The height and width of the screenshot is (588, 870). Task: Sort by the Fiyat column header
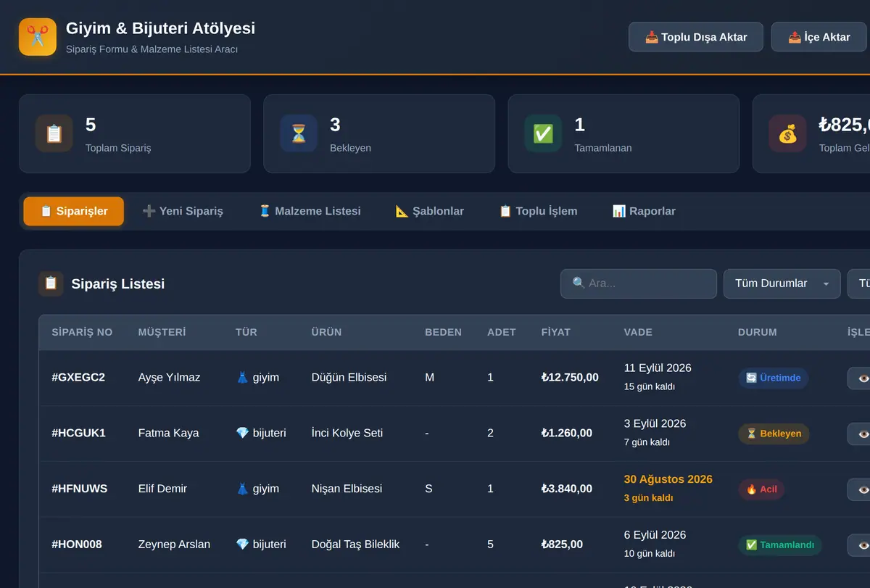[x=556, y=332]
